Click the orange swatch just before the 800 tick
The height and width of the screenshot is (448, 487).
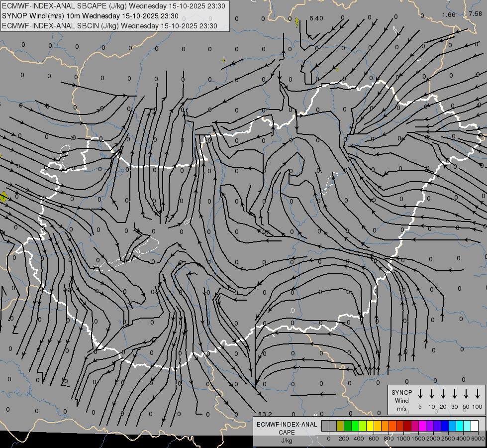click(x=385, y=426)
